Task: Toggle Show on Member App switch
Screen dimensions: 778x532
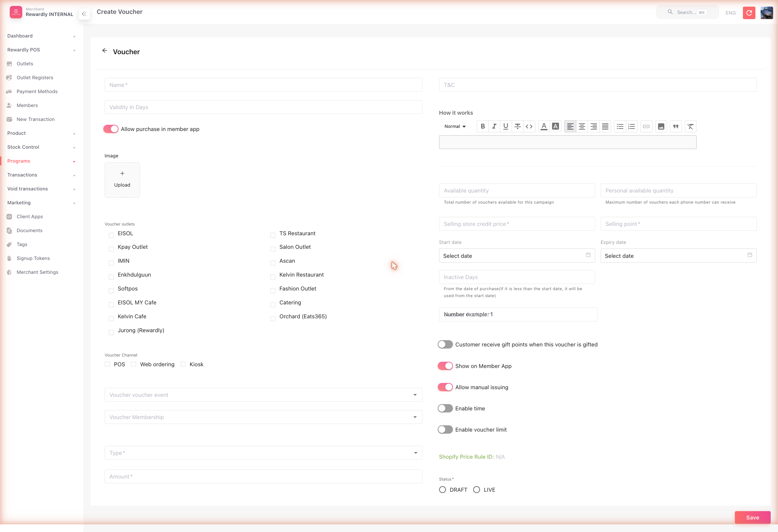Action: coord(445,366)
